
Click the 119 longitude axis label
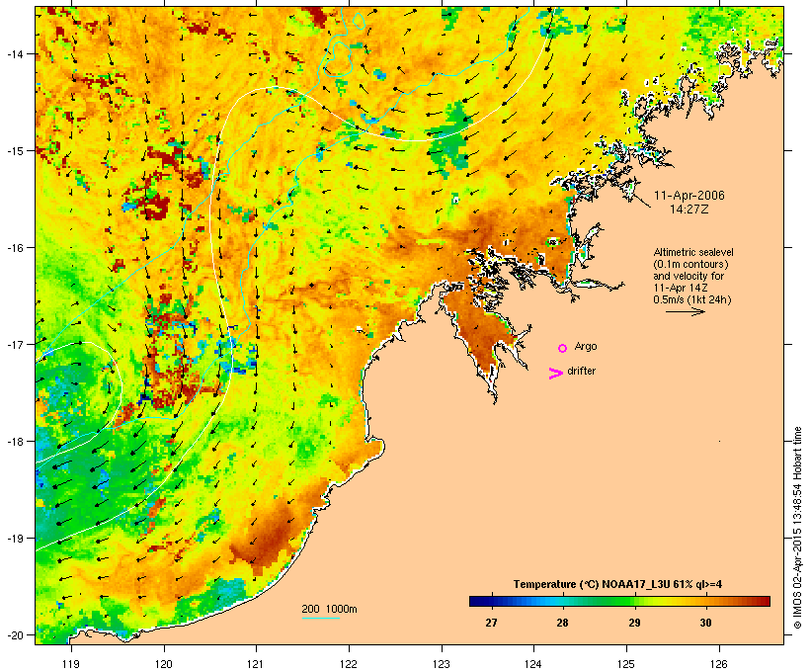tap(71, 664)
